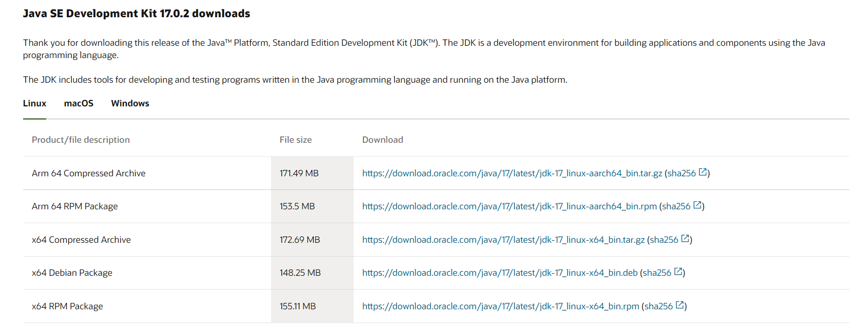The height and width of the screenshot is (329, 868).
Task: Open sha256 text link for Arm 64 RPM Package
Action: (x=676, y=206)
